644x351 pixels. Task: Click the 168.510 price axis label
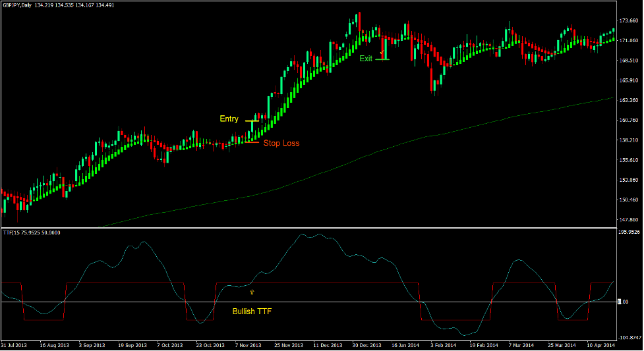coord(629,61)
